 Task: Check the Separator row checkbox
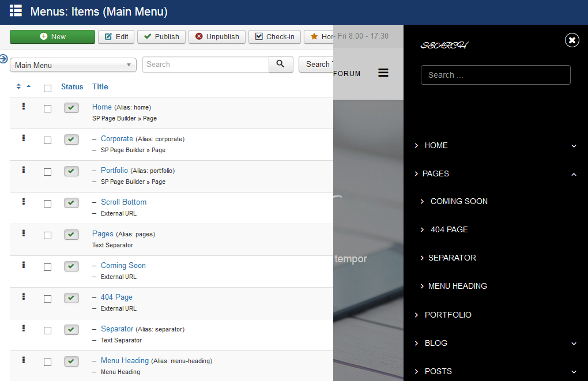point(48,330)
